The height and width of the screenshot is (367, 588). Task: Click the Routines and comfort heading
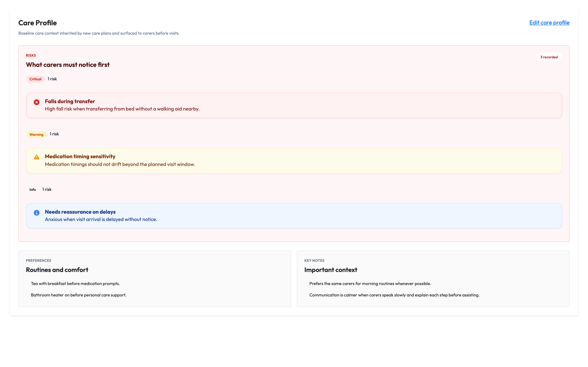click(x=57, y=270)
